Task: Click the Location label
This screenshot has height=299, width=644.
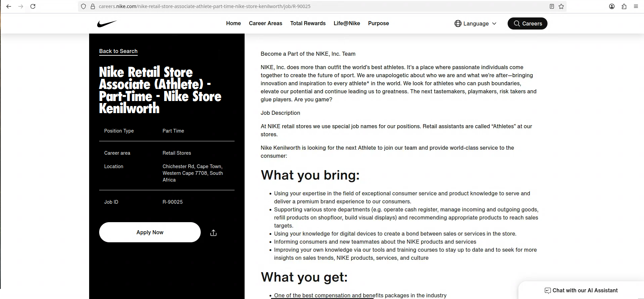Action: click(114, 166)
